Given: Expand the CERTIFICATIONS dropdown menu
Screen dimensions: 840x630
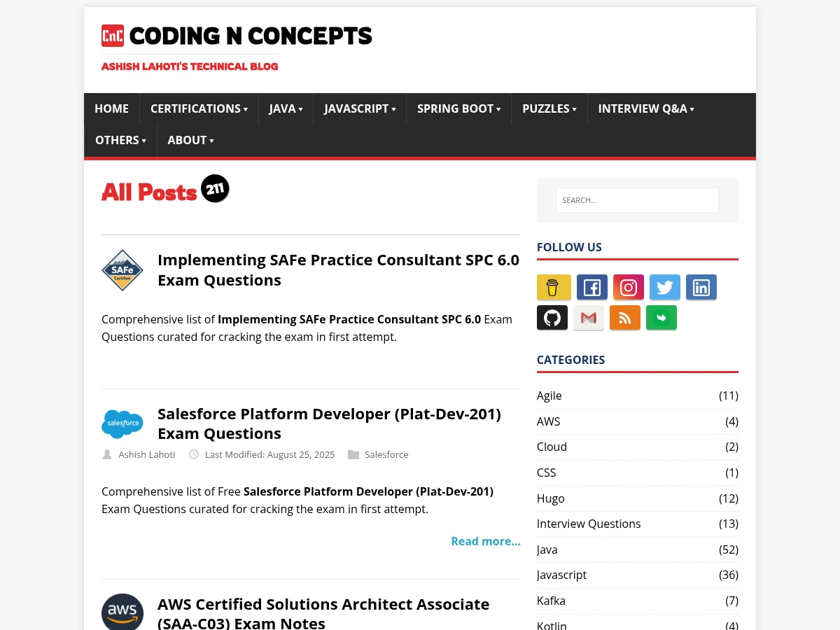Looking at the screenshot, I should [195, 108].
